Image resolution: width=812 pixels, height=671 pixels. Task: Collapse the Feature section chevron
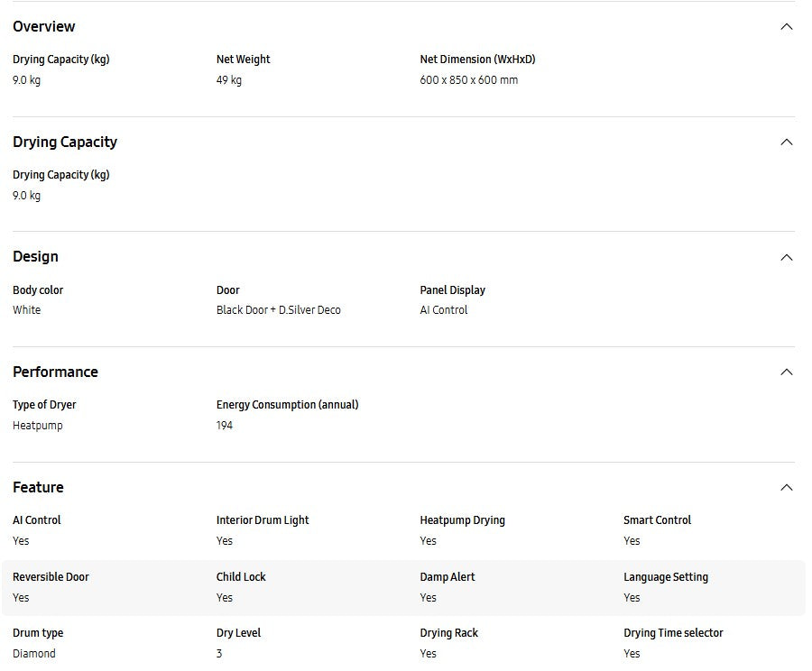[x=786, y=488]
